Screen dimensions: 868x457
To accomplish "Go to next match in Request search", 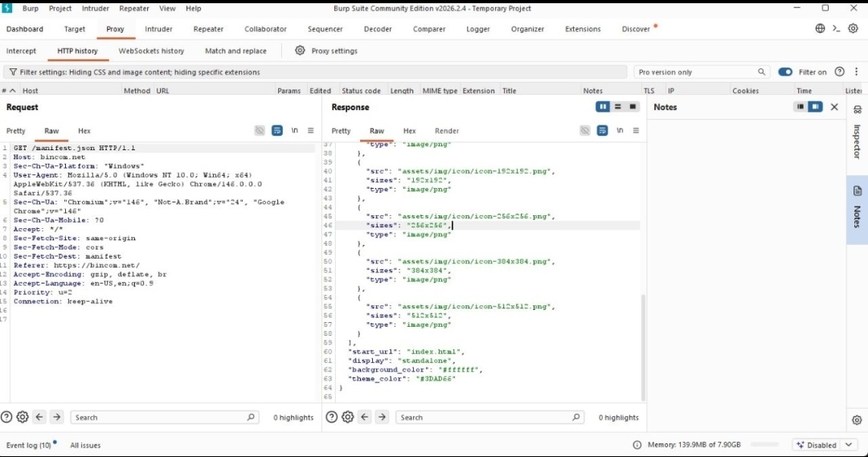I will [56, 417].
